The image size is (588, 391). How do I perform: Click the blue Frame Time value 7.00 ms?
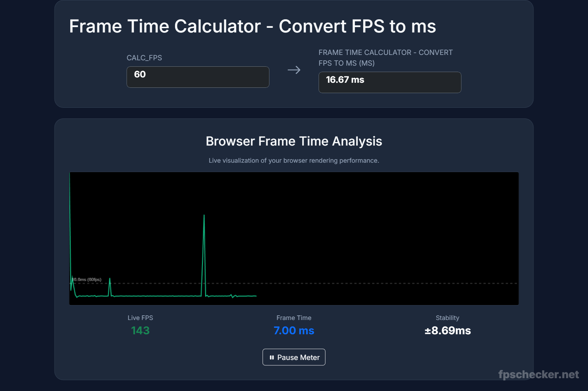(293, 331)
